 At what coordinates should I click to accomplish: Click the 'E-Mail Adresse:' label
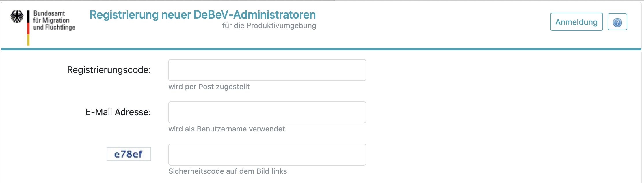click(x=118, y=112)
